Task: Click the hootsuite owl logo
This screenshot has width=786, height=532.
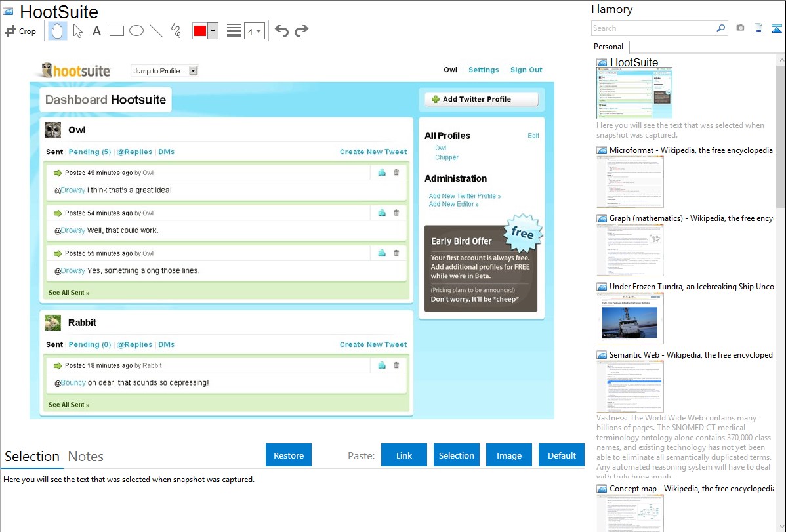Action: [x=76, y=70]
